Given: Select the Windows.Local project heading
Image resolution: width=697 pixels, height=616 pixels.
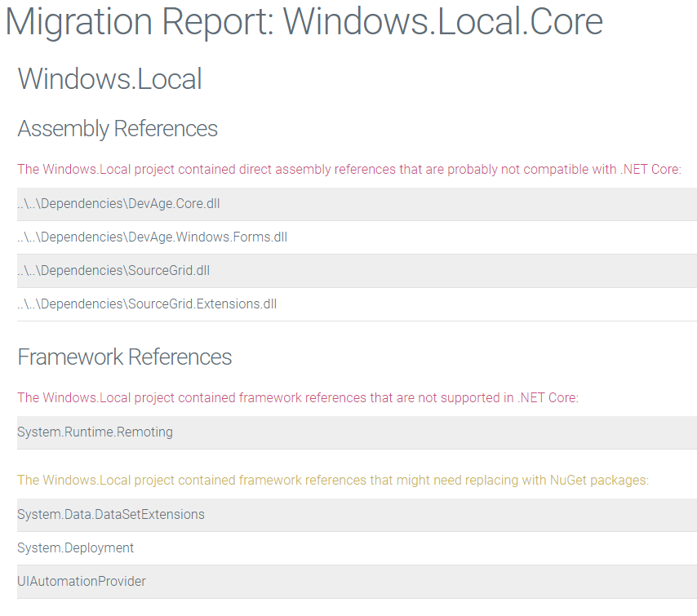Looking at the screenshot, I should [109, 79].
